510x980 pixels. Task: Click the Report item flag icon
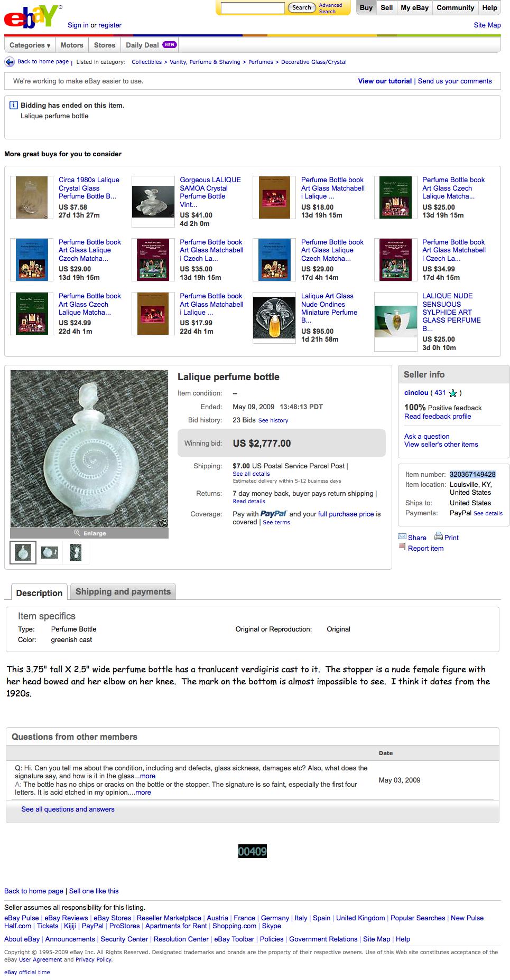[x=402, y=548]
